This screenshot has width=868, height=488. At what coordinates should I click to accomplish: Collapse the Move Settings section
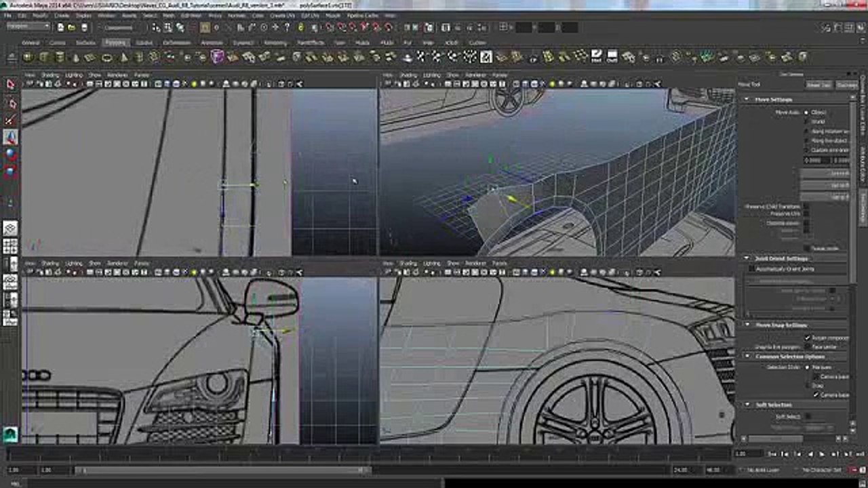pyautogui.click(x=747, y=100)
